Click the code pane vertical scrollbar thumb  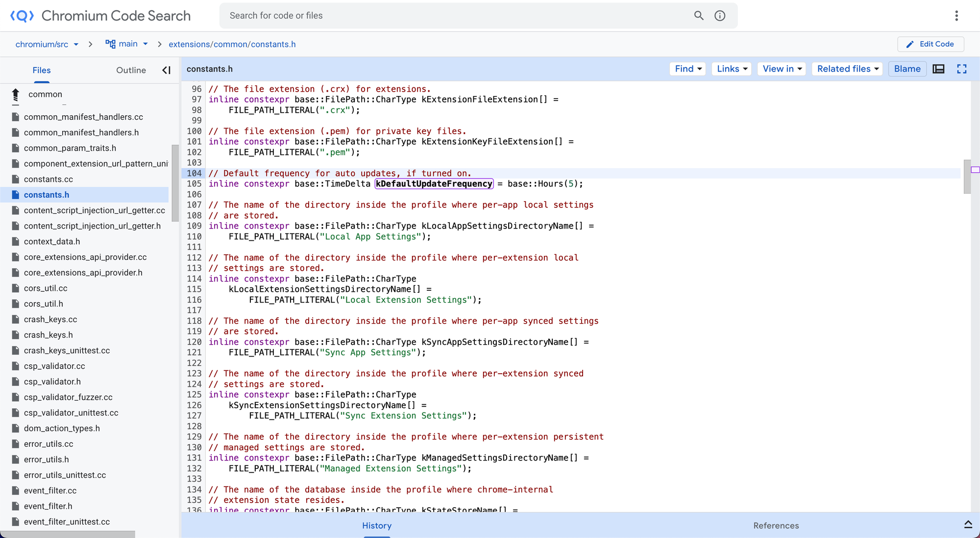click(967, 177)
